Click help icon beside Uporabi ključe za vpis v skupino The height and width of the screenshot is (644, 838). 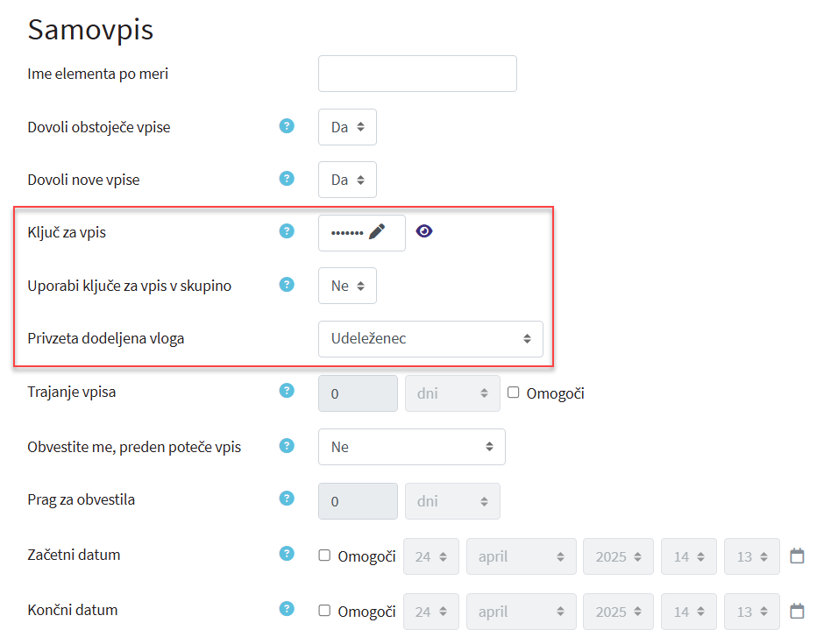(x=287, y=284)
